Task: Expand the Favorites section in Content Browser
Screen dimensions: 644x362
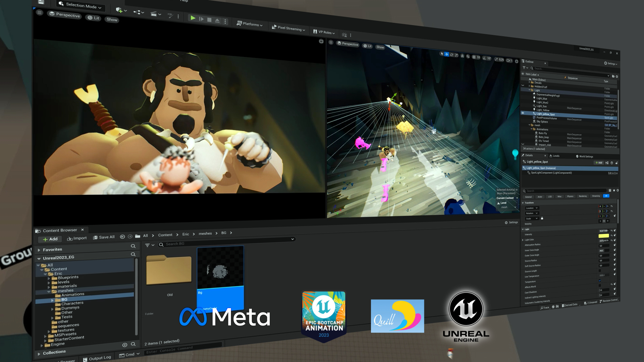Action: (x=39, y=250)
